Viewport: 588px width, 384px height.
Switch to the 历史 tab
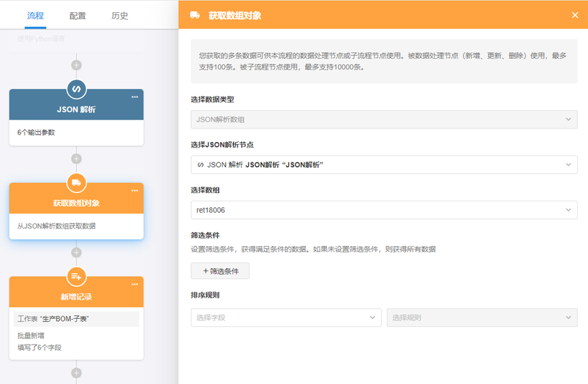tap(120, 16)
